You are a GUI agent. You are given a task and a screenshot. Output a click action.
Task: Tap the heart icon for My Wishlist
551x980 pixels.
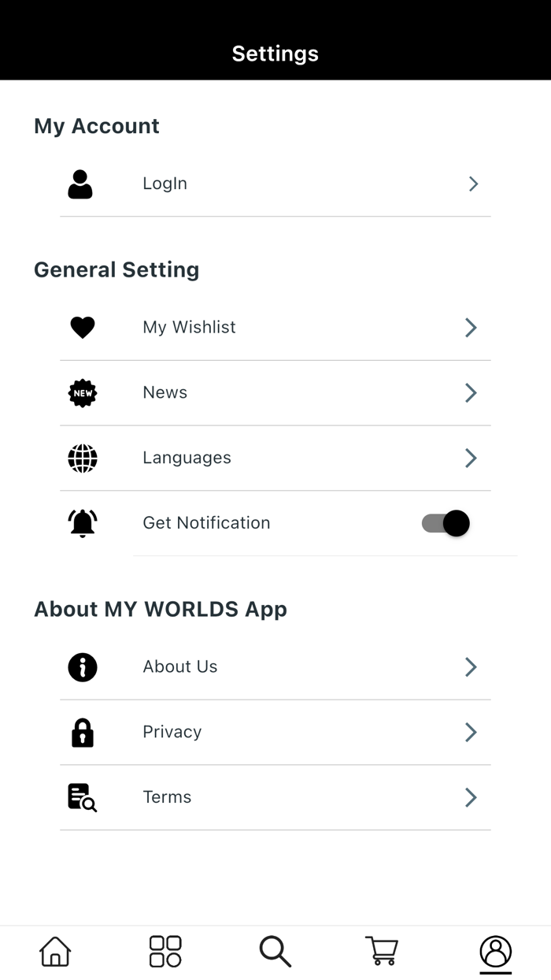82,328
